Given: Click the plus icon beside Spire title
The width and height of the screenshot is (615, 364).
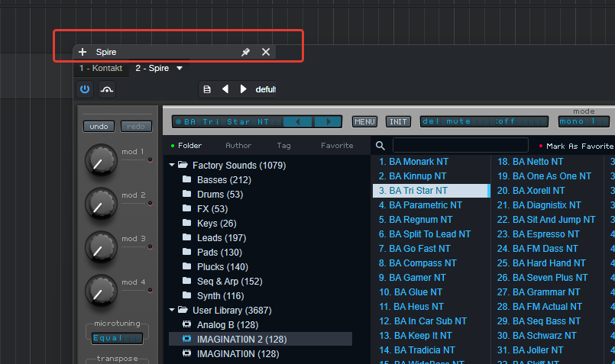Looking at the screenshot, I should [x=83, y=52].
